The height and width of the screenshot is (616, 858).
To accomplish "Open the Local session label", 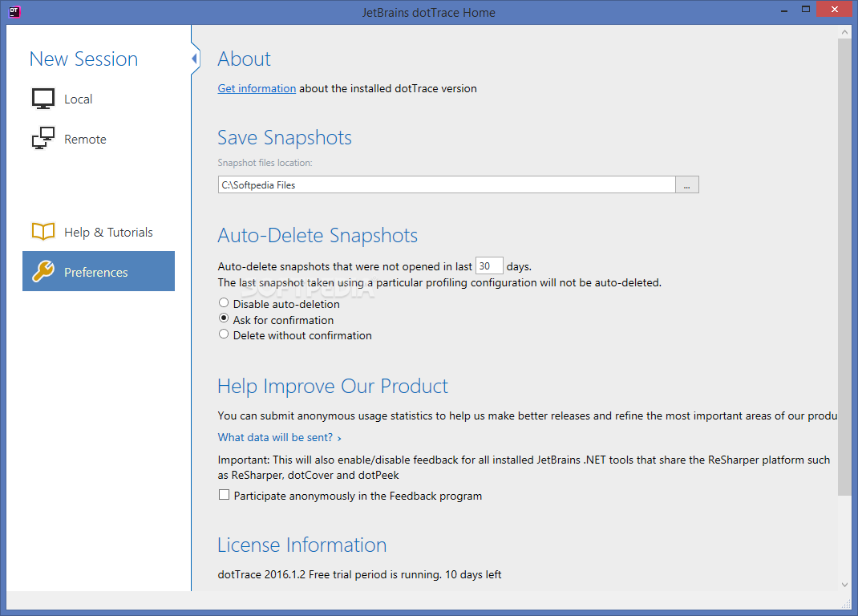I will tap(79, 99).
